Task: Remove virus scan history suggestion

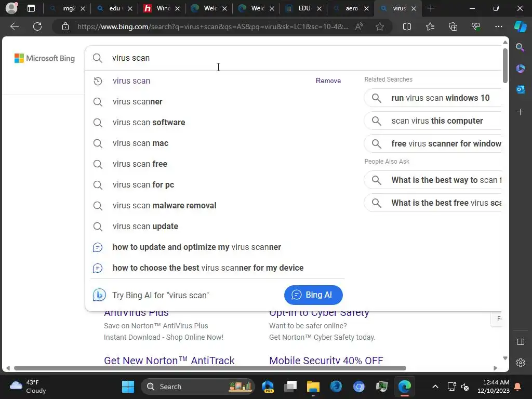Action: [x=328, y=81]
